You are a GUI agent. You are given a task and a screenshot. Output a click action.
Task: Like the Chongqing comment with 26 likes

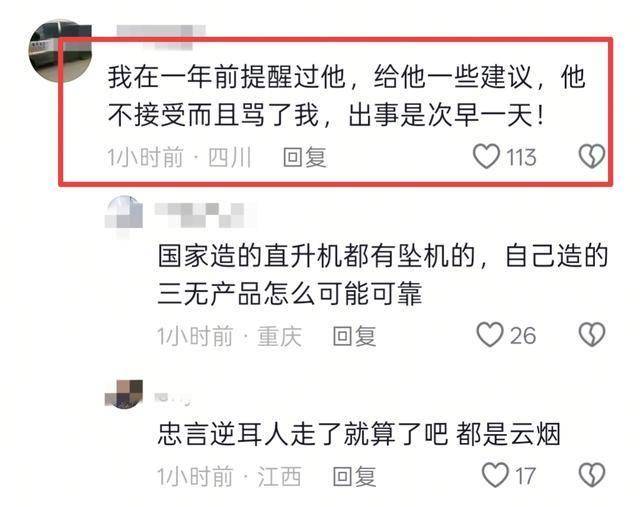point(490,335)
